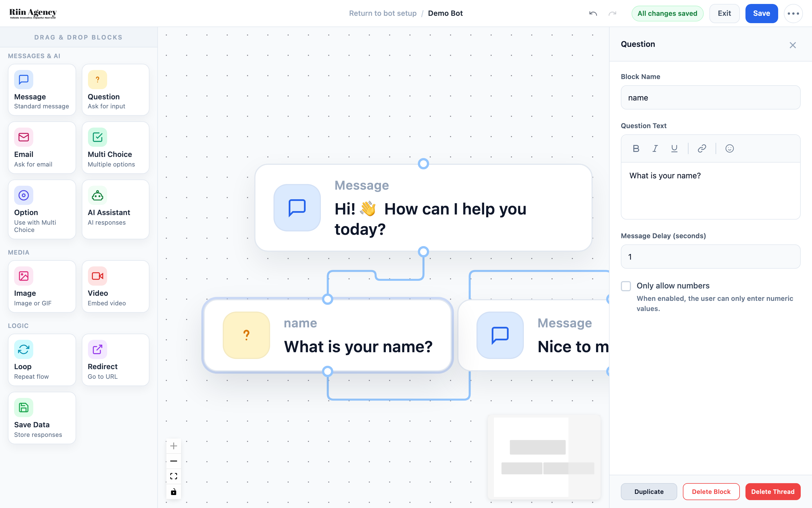
Task: Click Delete Thread button
Action: coord(773,492)
